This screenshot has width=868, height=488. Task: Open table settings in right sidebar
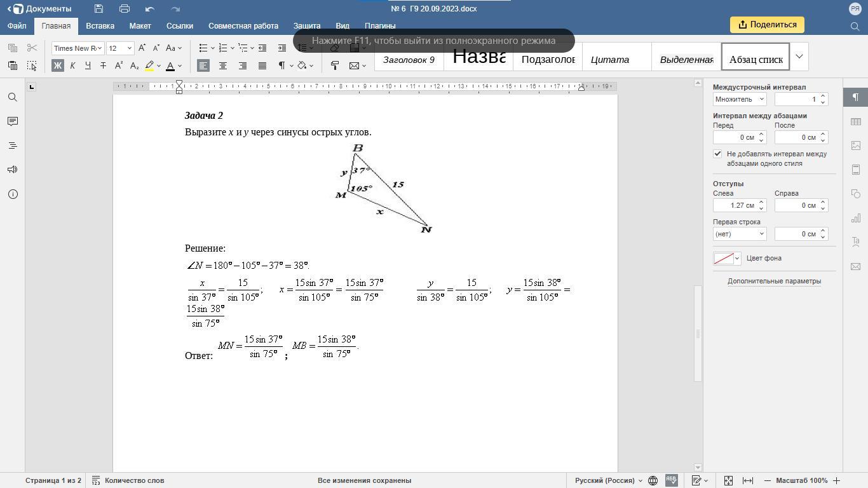pos(856,121)
